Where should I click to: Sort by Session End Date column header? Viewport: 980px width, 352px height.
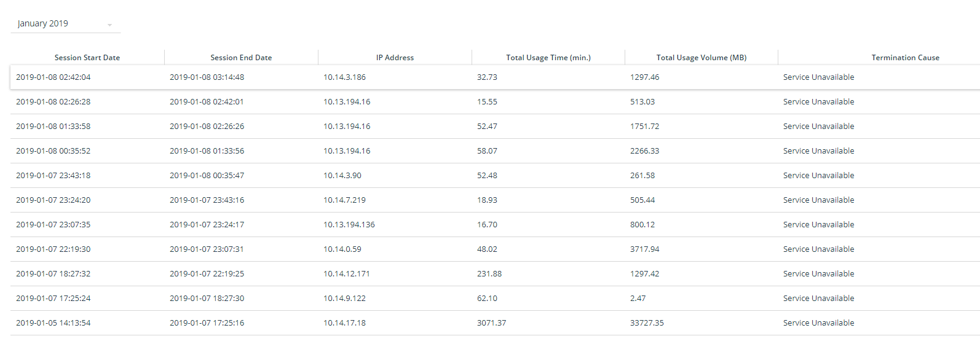(x=241, y=58)
